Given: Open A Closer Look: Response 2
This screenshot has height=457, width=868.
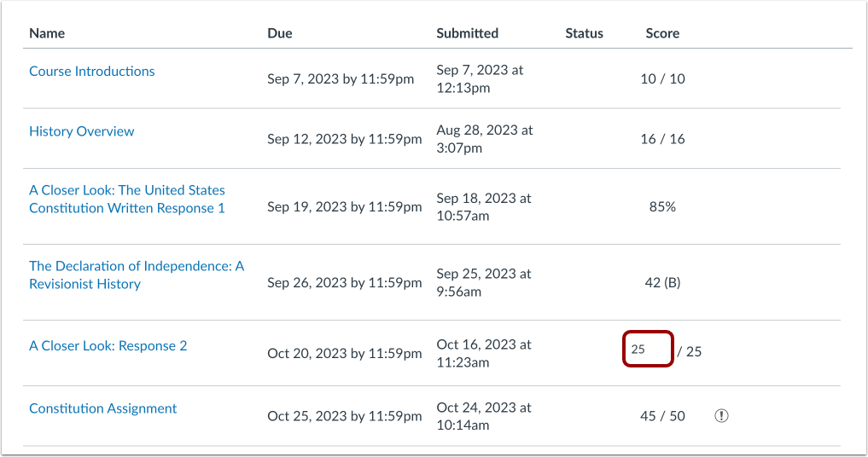Looking at the screenshot, I should tap(108, 346).
